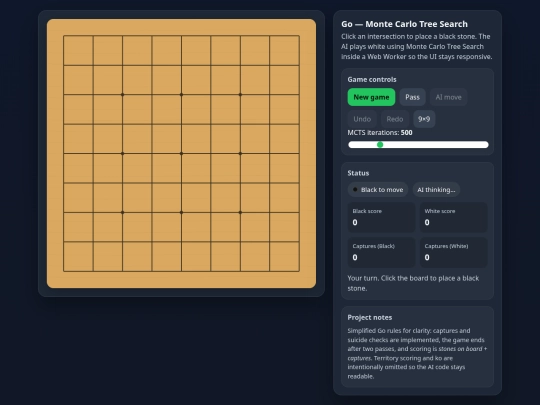Click the Redo button
540x405 pixels.
395,119
